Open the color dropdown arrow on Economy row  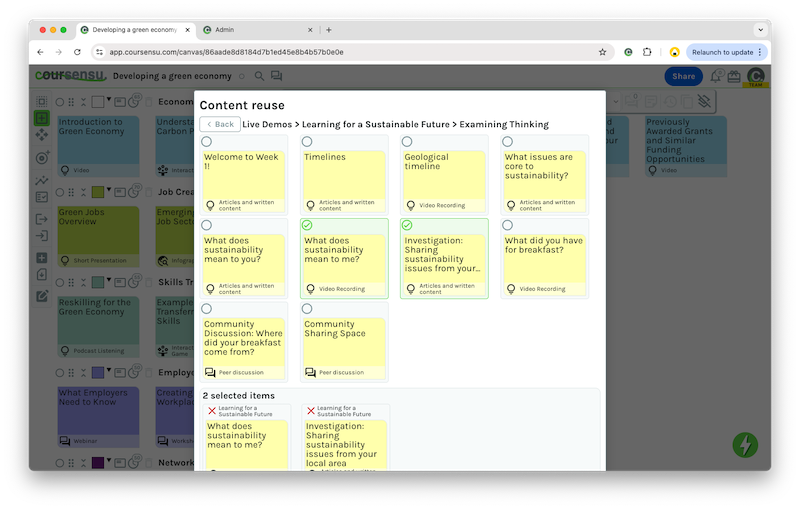tap(111, 101)
